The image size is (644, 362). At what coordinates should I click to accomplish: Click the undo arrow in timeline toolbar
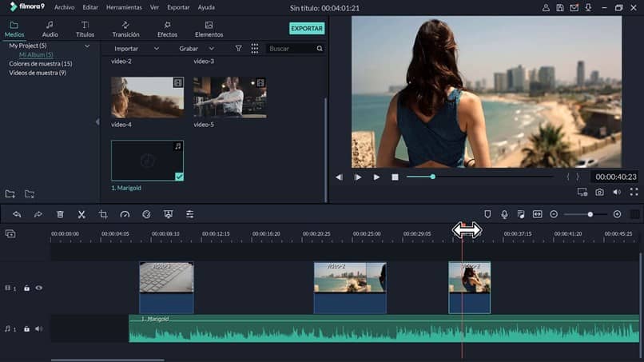click(x=17, y=214)
